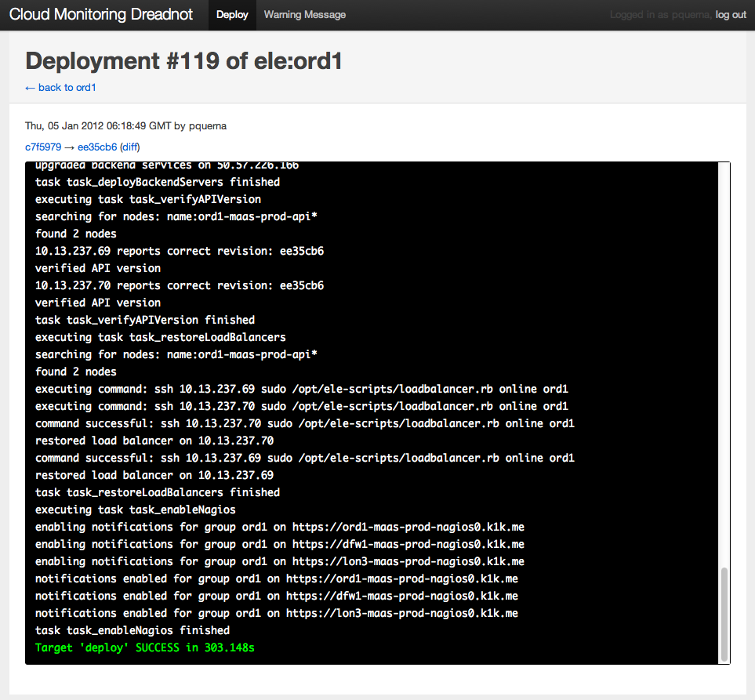The width and height of the screenshot is (755, 700).
Task: Click 'executing task task_verifyAPIVersion' line
Action: (148, 199)
